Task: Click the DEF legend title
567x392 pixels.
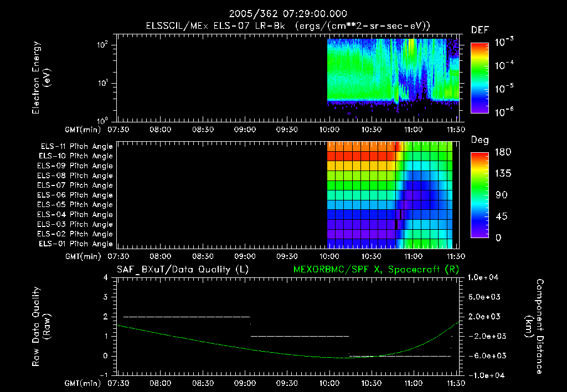Action: click(x=480, y=30)
